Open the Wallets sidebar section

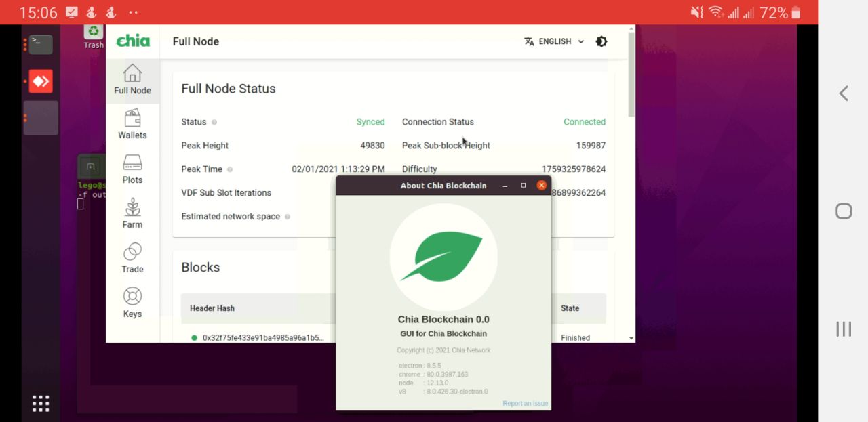click(132, 125)
